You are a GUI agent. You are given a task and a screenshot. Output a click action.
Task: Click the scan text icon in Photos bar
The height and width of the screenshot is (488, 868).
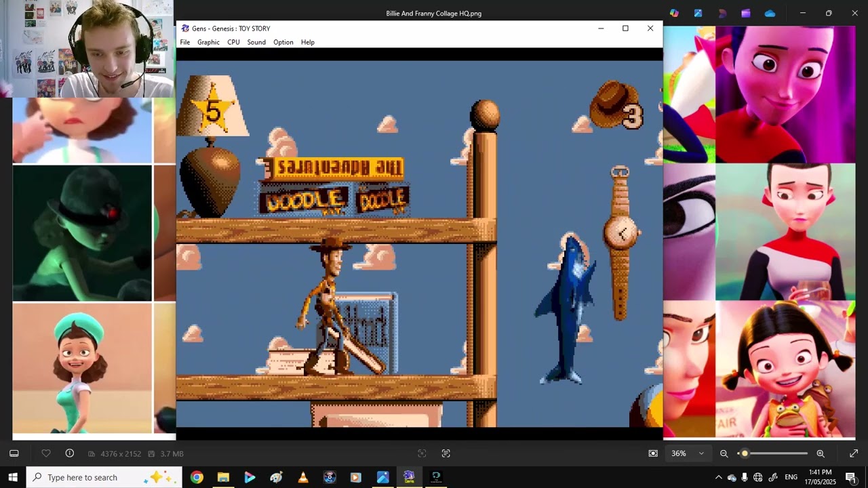point(446,453)
